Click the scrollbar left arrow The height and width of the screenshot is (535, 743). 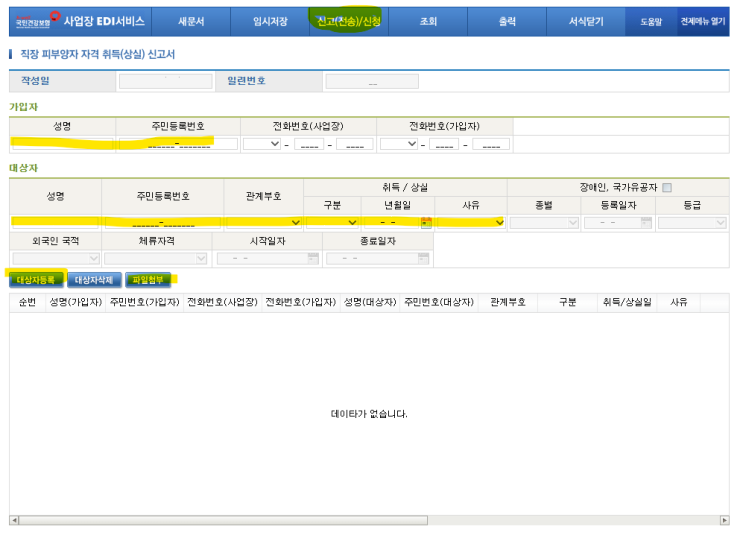coord(14,520)
